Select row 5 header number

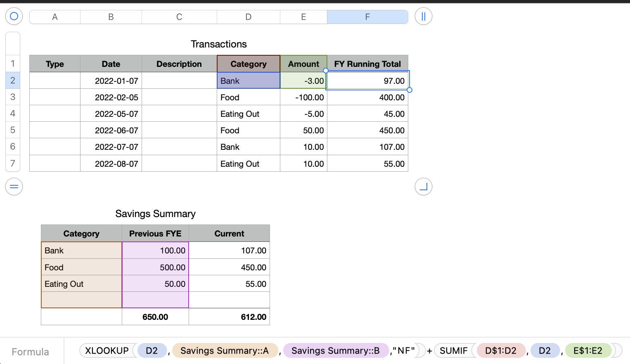13,130
